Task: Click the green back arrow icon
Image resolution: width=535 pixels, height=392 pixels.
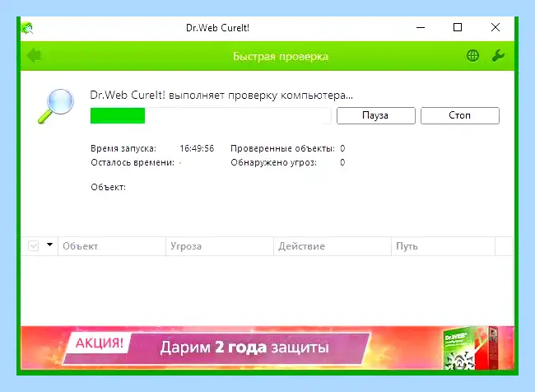Action: [34, 55]
